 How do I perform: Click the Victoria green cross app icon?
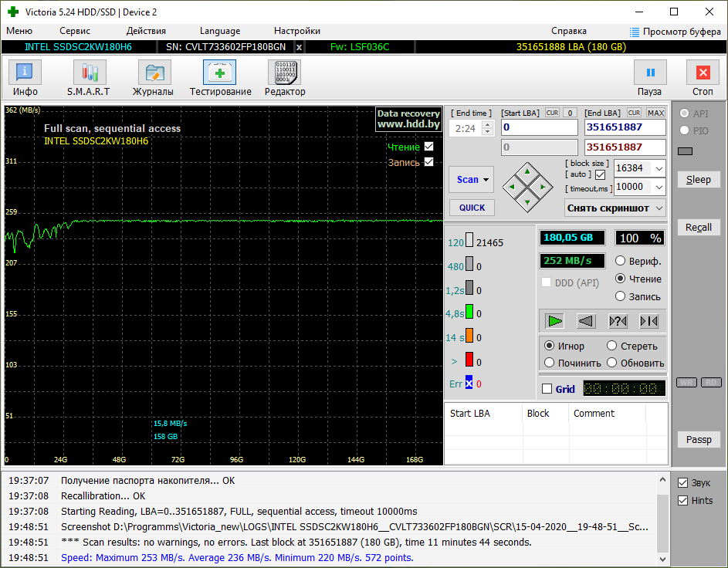point(13,12)
